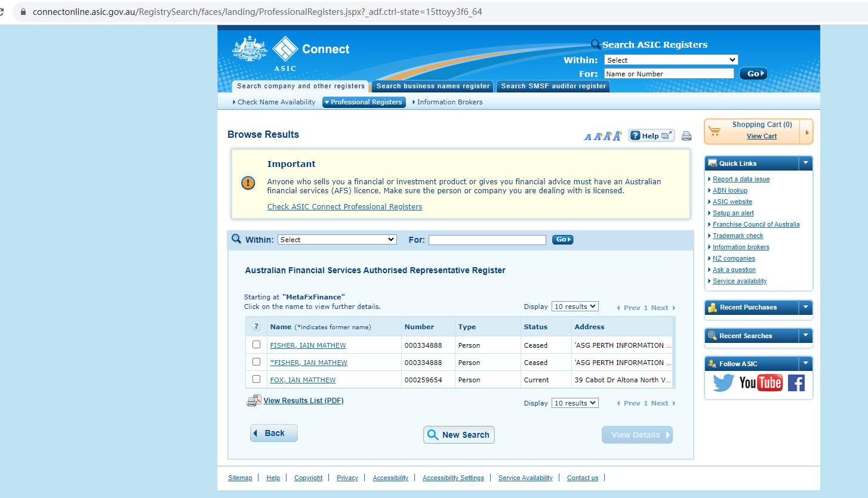Tick the checkbox for *FISHER, IAN MATHEW
Screen dimensions: 868x498
(x=256, y=362)
